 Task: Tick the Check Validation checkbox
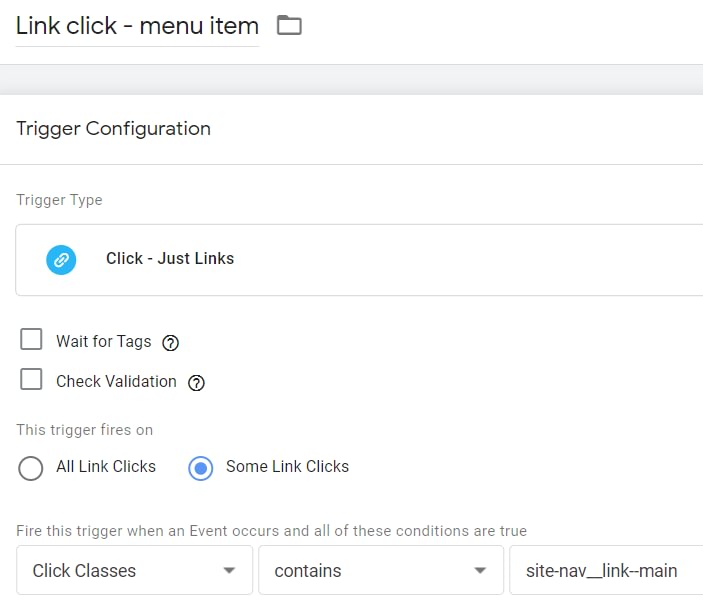pyautogui.click(x=32, y=380)
